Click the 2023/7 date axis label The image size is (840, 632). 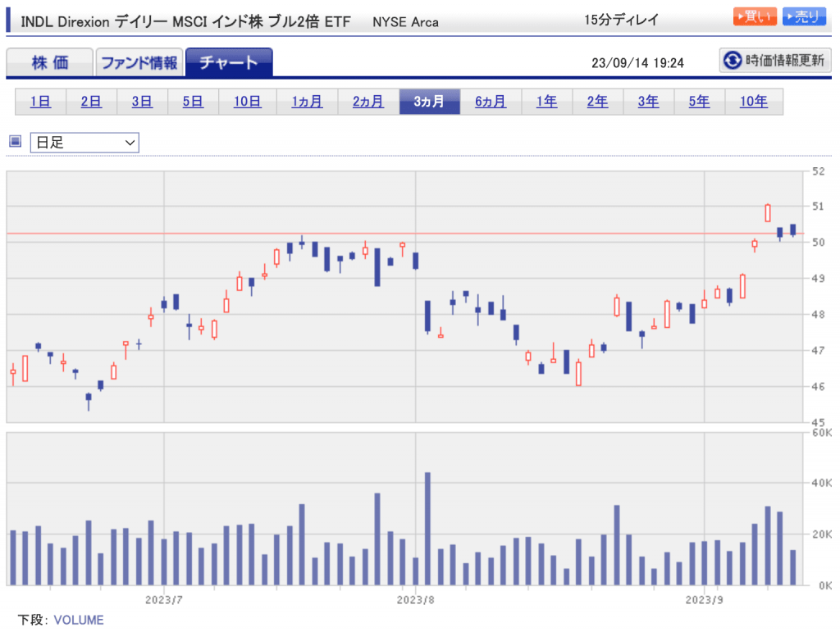pos(164,600)
